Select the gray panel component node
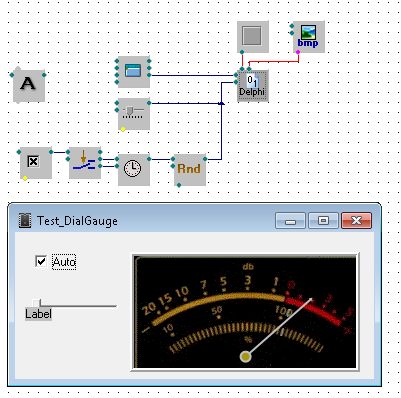Screen dimensions: 401x398 [x=253, y=37]
